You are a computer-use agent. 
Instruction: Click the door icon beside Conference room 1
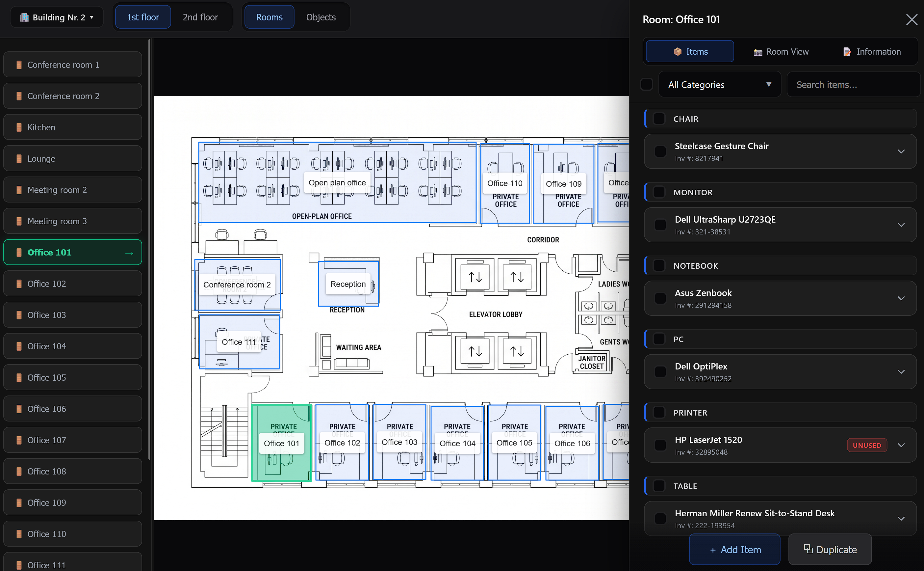coord(19,65)
